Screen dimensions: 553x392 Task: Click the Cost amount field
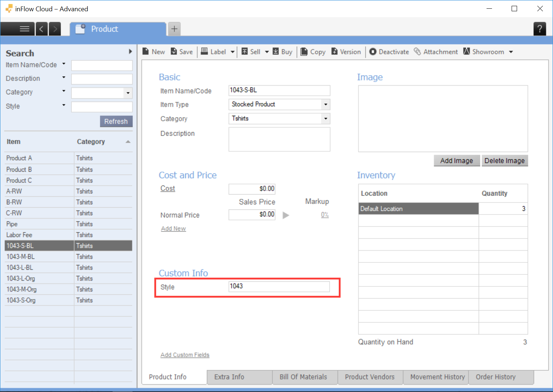tap(252, 189)
